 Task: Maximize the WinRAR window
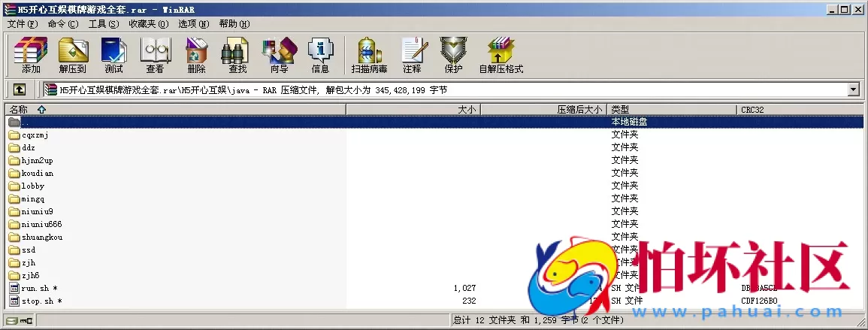tap(845, 10)
